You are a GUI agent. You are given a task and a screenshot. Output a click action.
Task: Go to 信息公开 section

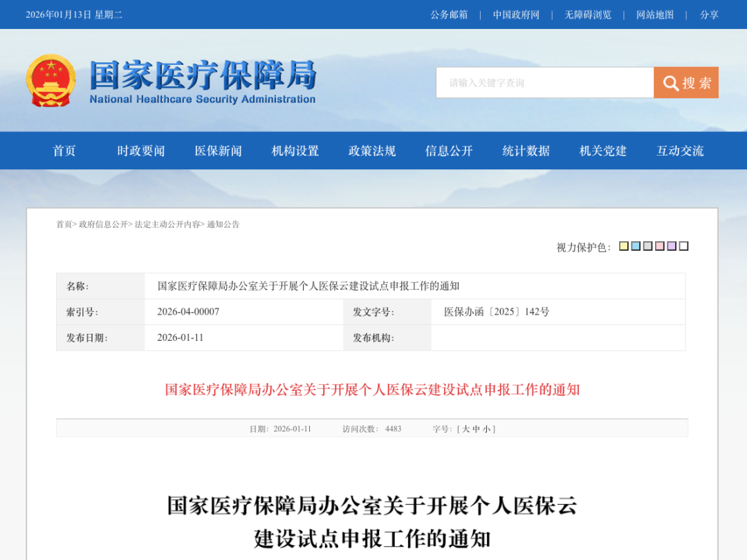[x=449, y=151]
